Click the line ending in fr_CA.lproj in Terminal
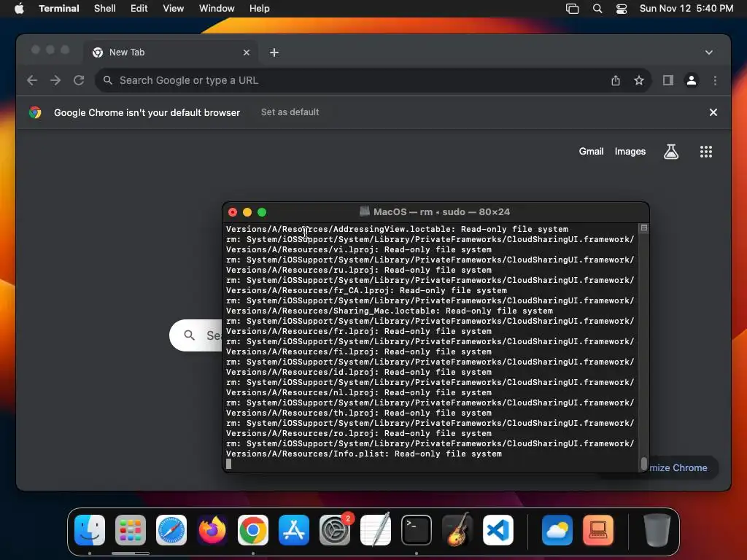The height and width of the screenshot is (560, 747). tap(366, 290)
